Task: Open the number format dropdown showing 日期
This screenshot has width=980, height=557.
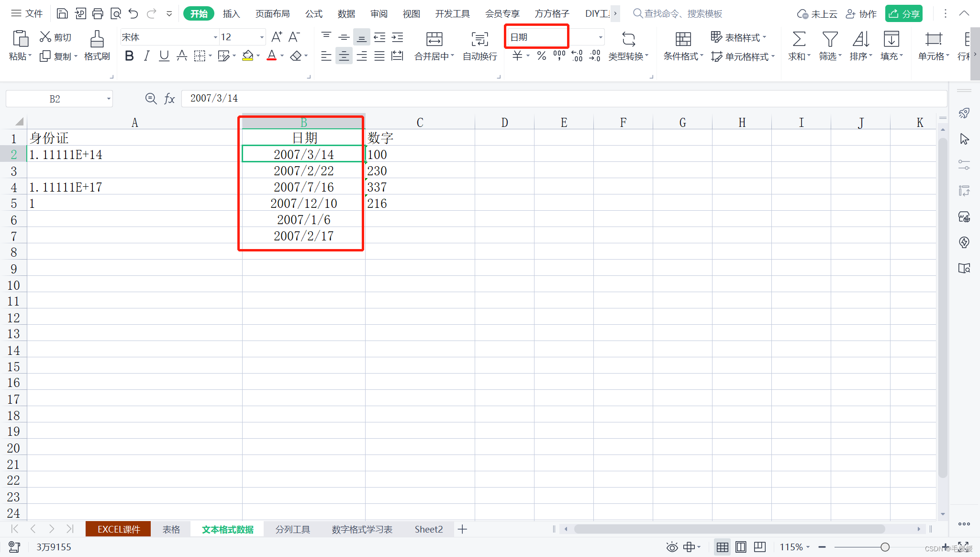Action: click(601, 37)
